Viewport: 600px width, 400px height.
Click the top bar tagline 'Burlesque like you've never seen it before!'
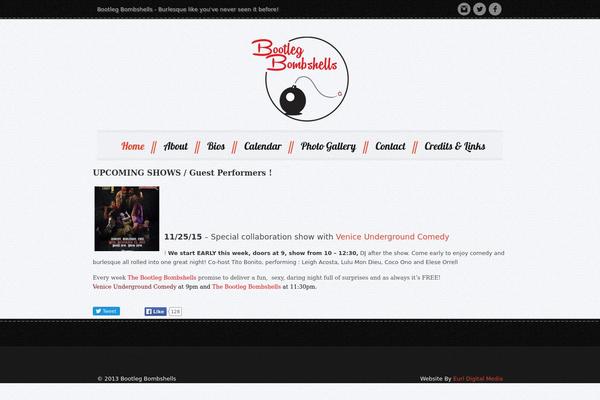pos(218,9)
